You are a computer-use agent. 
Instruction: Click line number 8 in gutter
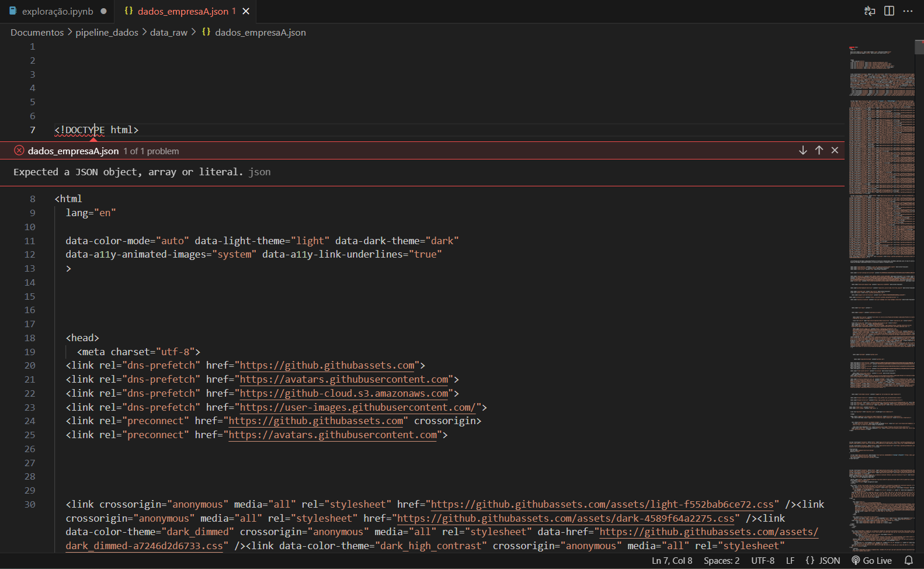33,199
